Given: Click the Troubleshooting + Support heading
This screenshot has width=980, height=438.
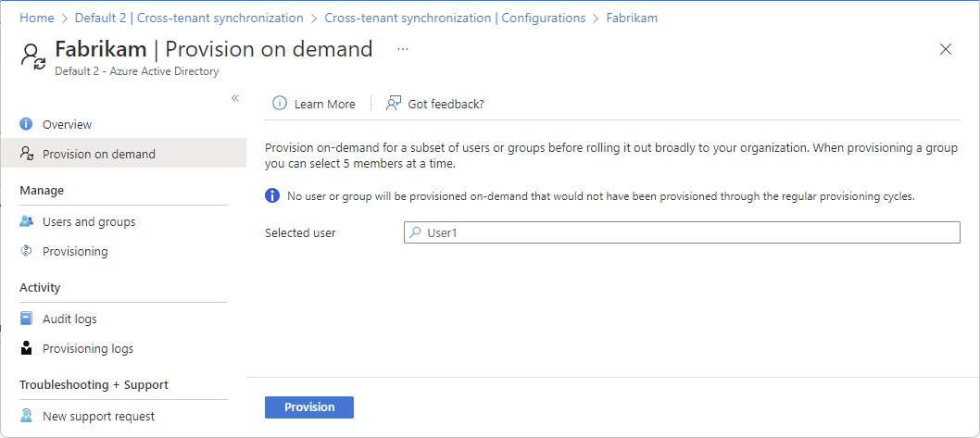Looking at the screenshot, I should point(94,384).
